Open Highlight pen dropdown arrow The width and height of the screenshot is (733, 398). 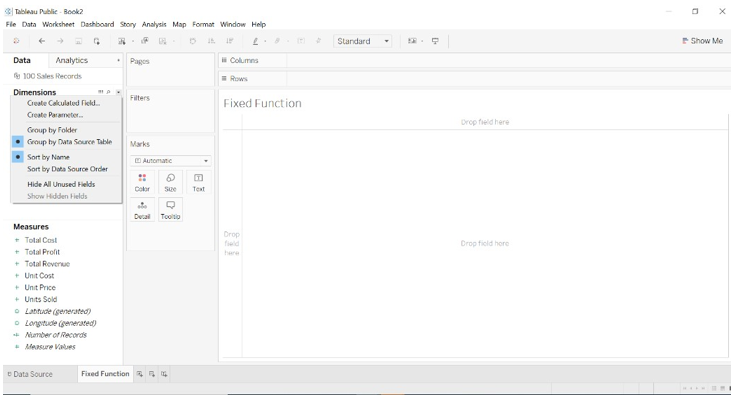(265, 42)
